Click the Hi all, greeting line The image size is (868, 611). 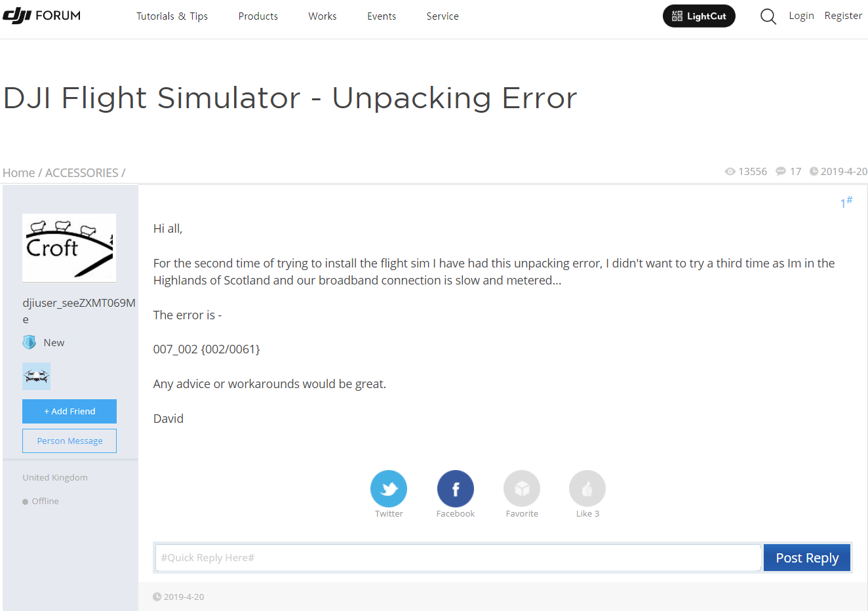(168, 229)
